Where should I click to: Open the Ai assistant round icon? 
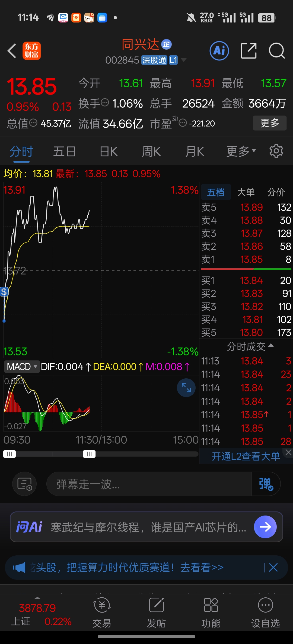pyautogui.click(x=219, y=51)
